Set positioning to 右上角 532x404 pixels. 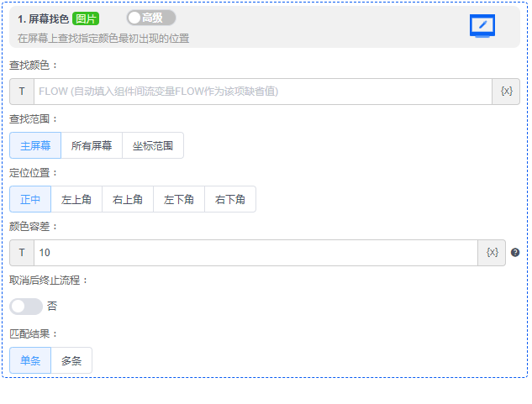click(x=128, y=199)
